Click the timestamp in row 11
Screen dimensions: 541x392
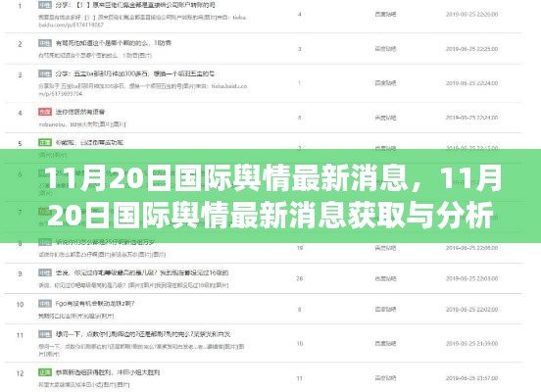pos(471,343)
